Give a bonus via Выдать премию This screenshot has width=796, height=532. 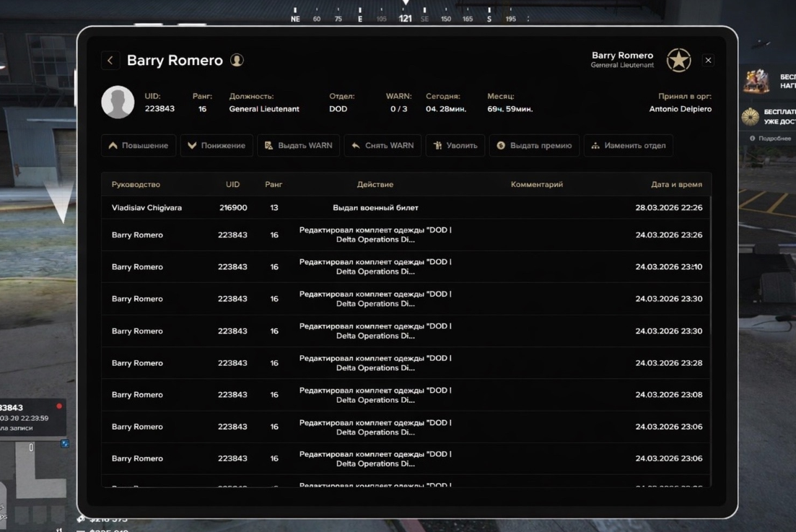534,146
